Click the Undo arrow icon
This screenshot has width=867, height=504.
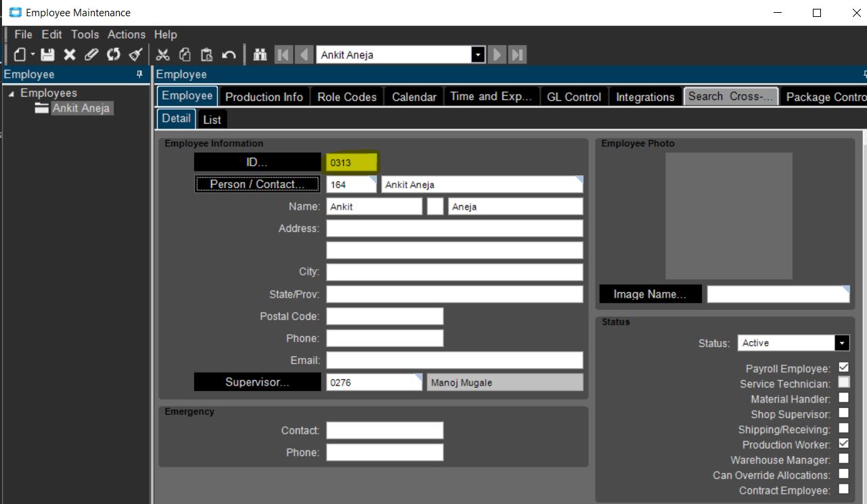point(229,55)
